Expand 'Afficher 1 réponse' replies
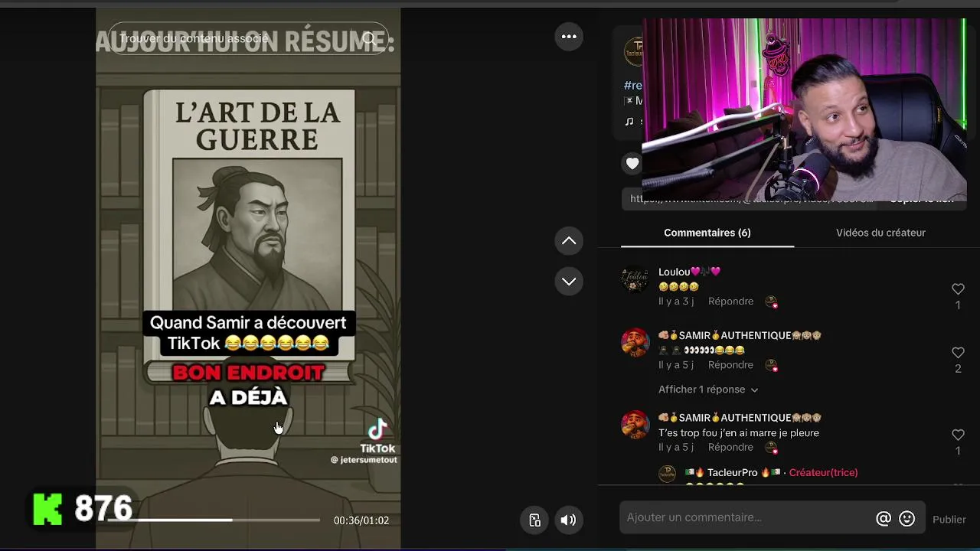 tap(708, 390)
